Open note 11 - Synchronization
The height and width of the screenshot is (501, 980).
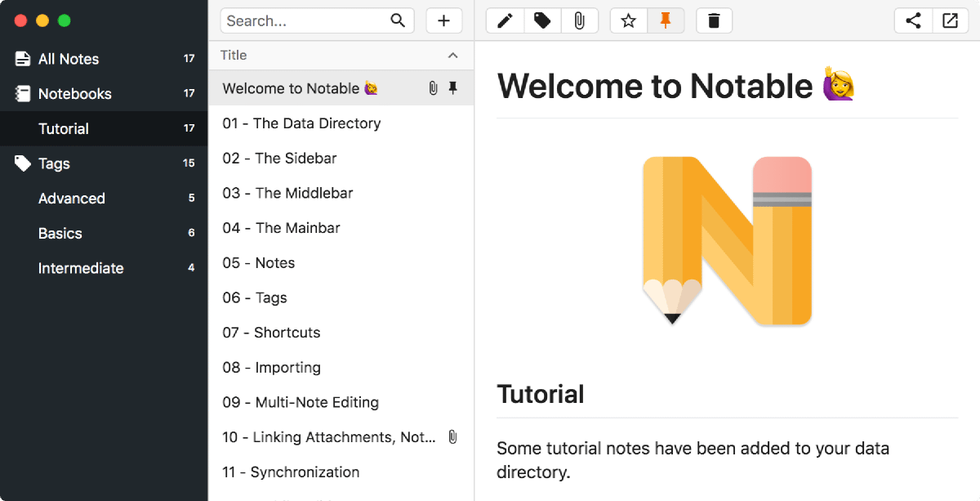pyautogui.click(x=291, y=472)
